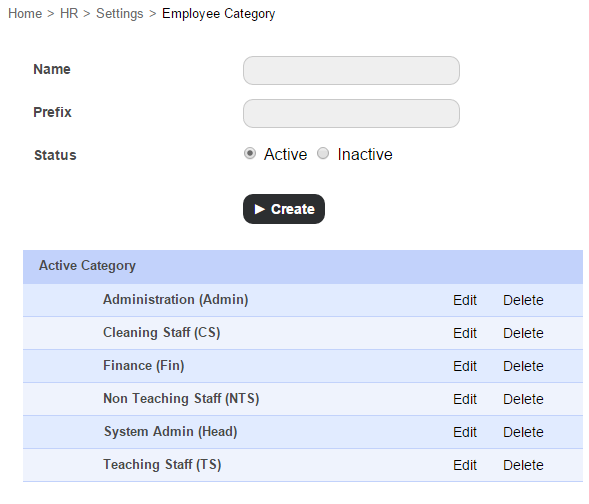Go to Home in breadcrumb

point(25,14)
